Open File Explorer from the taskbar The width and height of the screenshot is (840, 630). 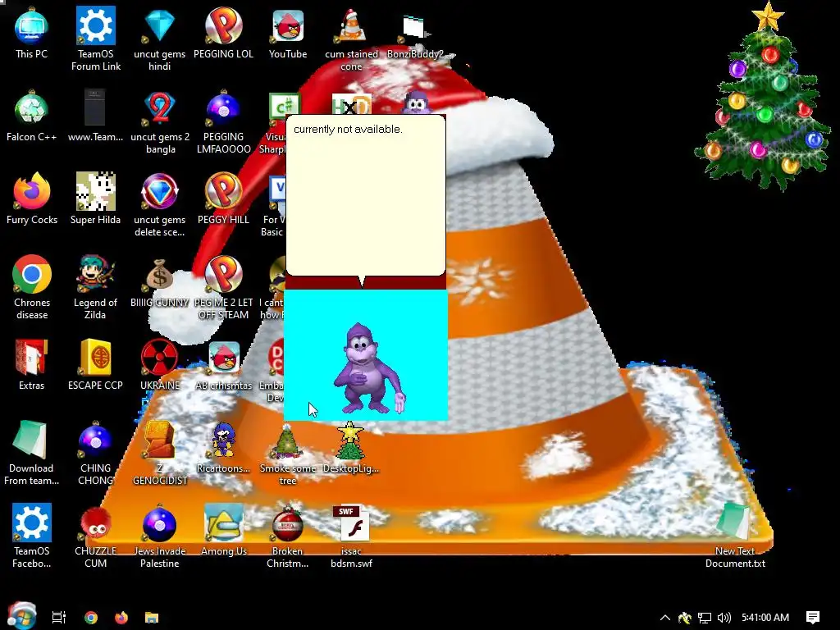pyautogui.click(x=152, y=618)
